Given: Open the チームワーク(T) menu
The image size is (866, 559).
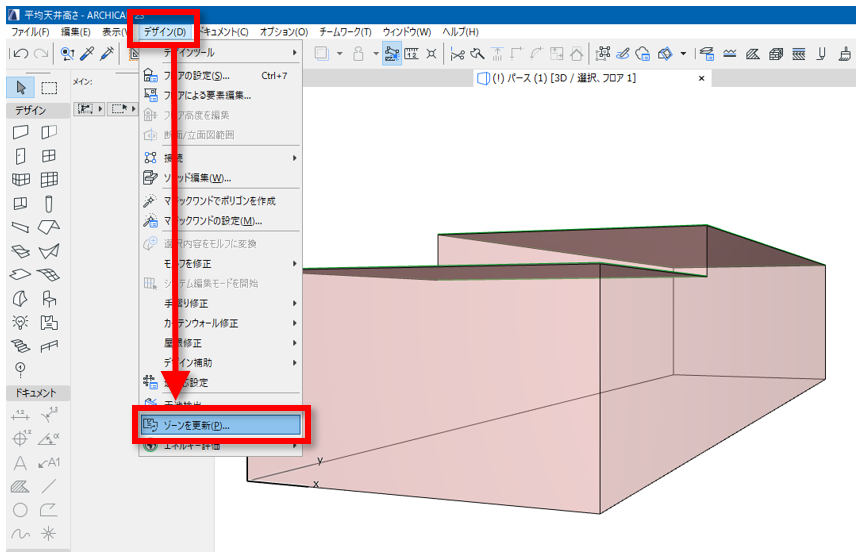Looking at the screenshot, I should pyautogui.click(x=345, y=31).
